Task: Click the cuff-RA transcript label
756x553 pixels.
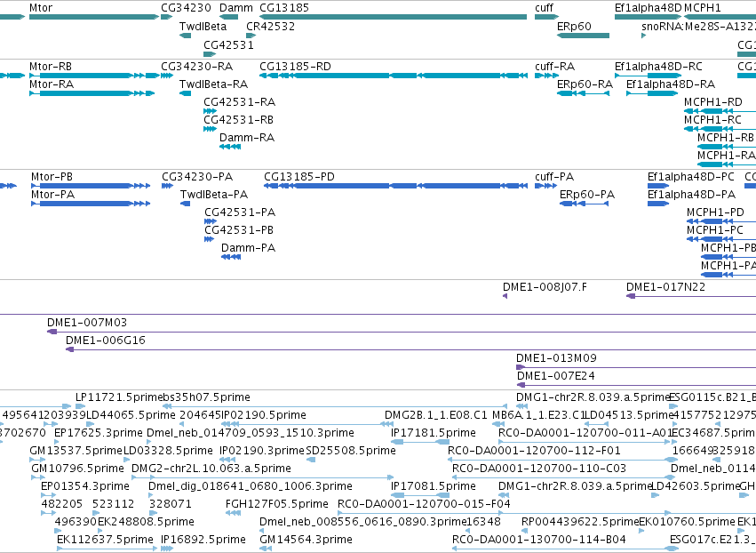Action: pyautogui.click(x=554, y=67)
